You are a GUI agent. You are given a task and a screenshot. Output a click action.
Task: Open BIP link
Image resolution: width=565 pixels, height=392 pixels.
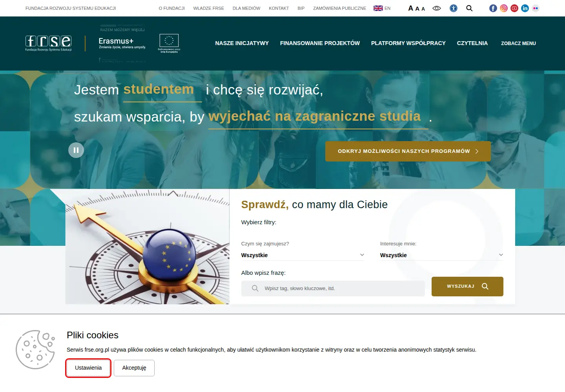click(x=301, y=8)
